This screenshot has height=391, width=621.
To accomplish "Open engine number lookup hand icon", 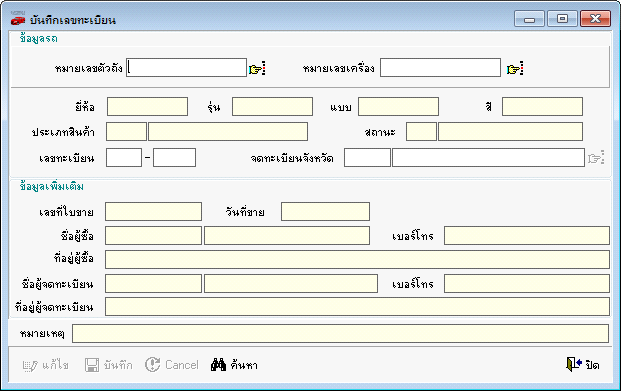I will pyautogui.click(x=515, y=69).
